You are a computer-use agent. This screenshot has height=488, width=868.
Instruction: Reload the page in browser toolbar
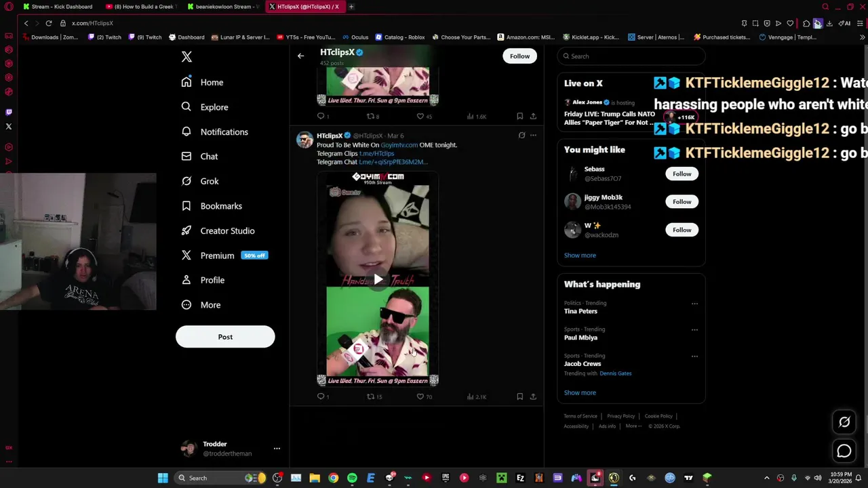[49, 23]
